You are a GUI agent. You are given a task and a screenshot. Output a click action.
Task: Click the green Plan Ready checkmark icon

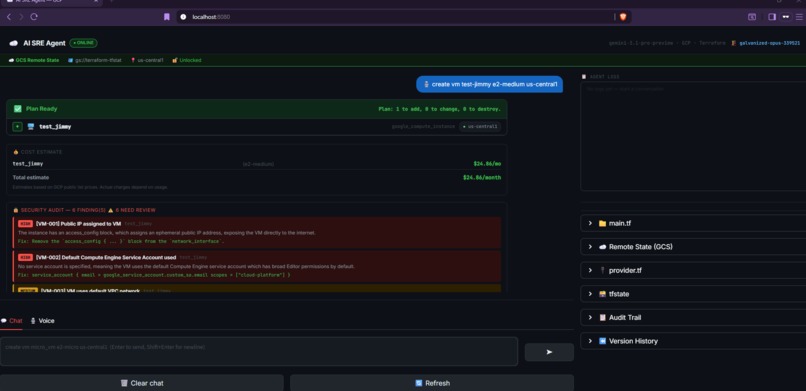coord(18,109)
